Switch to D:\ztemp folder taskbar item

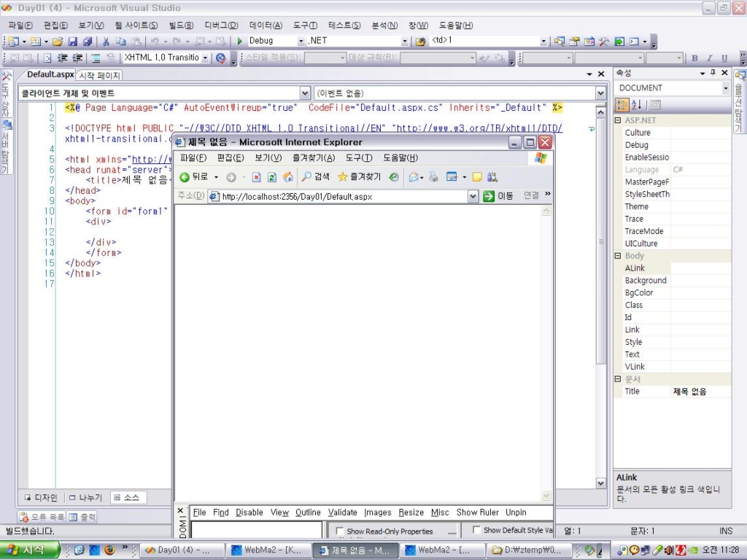pos(530,550)
